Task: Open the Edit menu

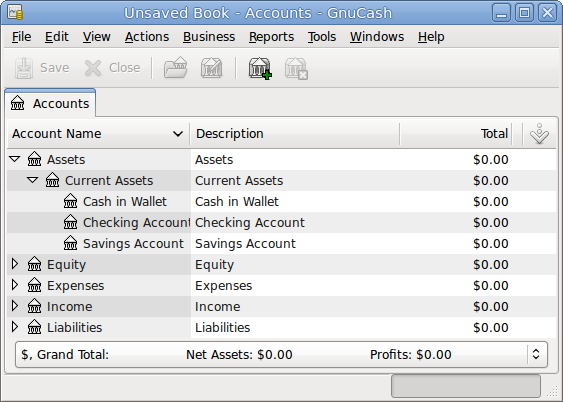Action: (57, 37)
